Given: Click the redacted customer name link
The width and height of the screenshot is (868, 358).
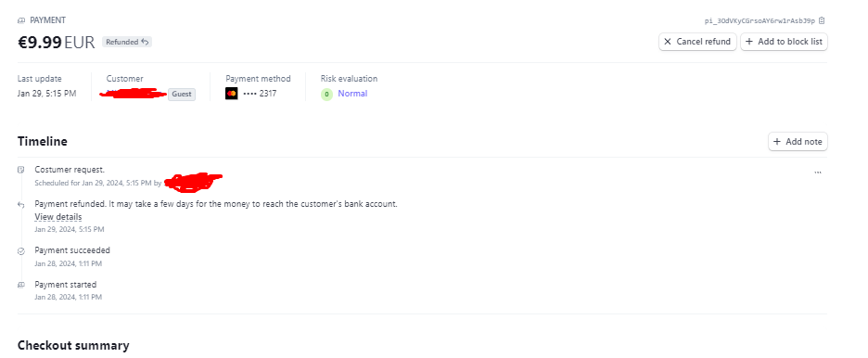Looking at the screenshot, I should coord(134,94).
